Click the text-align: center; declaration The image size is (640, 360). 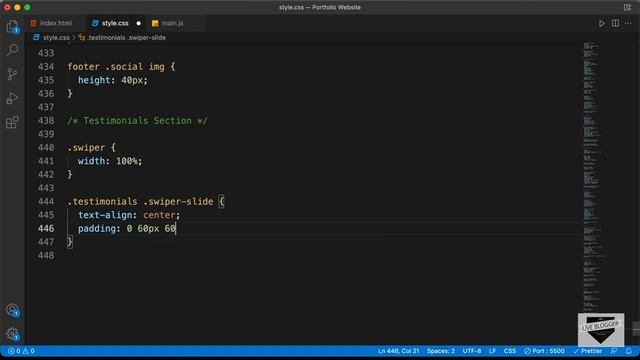coord(129,215)
